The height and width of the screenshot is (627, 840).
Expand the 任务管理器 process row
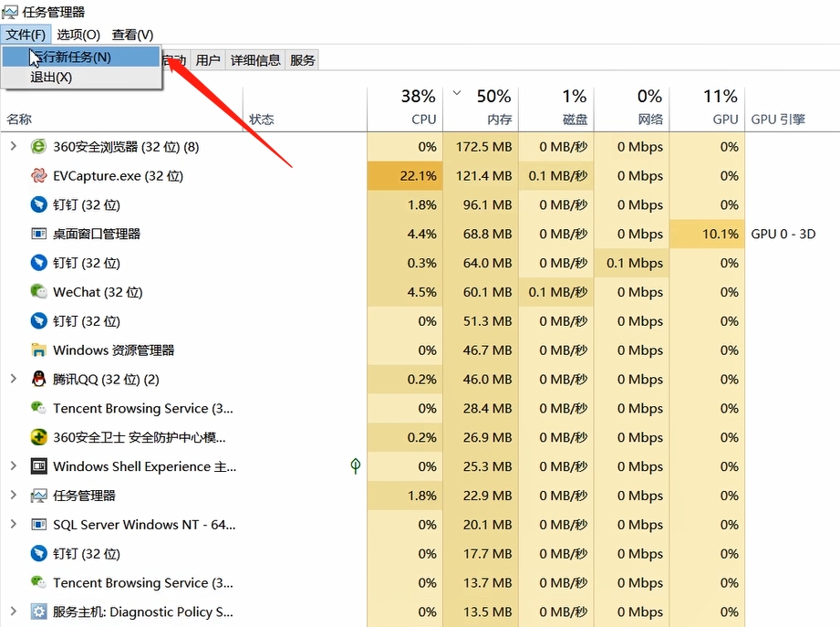pos(13,496)
